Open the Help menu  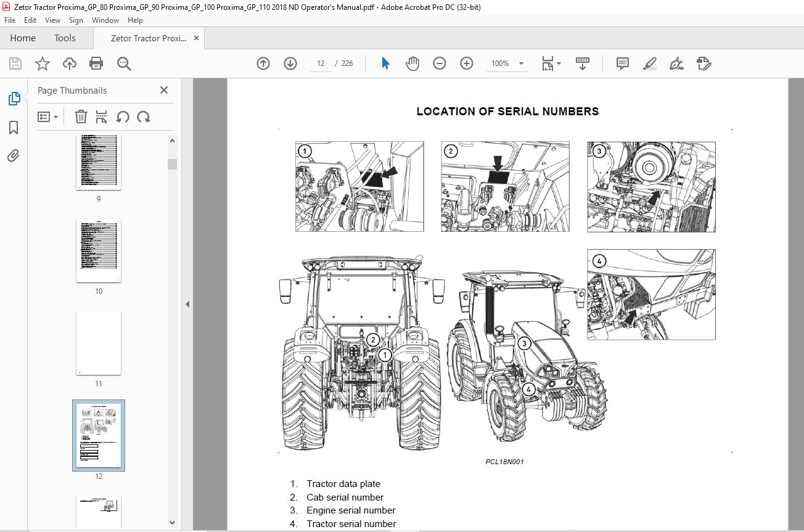click(x=135, y=20)
